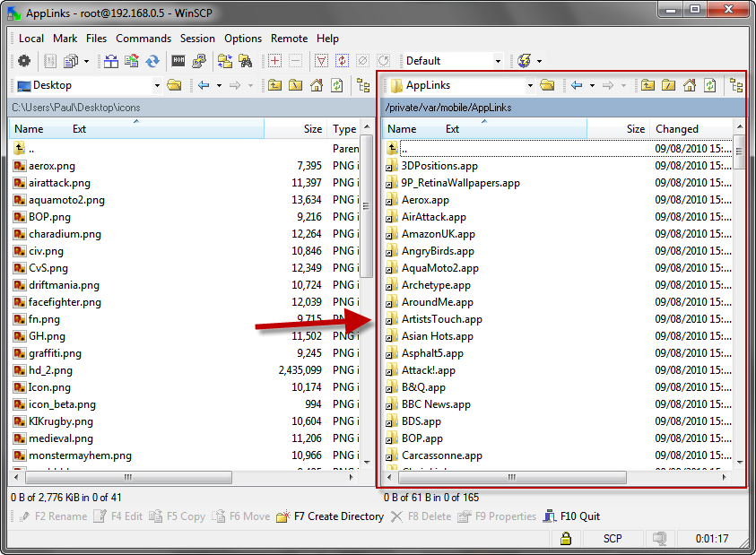Go to local parent directory icon
The image size is (756, 555).
click(274, 85)
